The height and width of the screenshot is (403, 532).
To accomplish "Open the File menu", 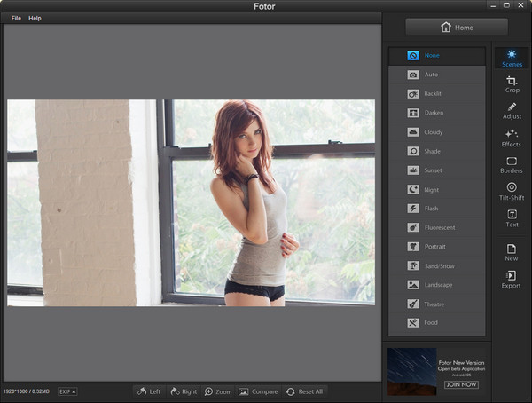I will tap(16, 18).
